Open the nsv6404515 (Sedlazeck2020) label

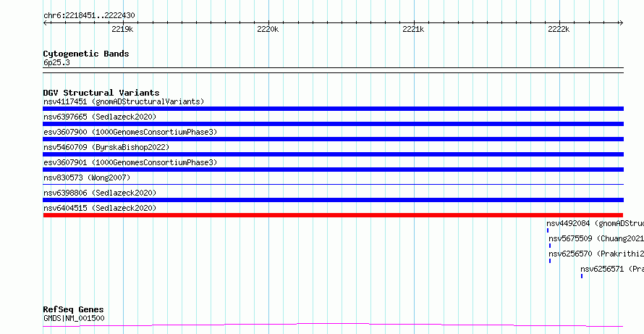[x=100, y=208]
